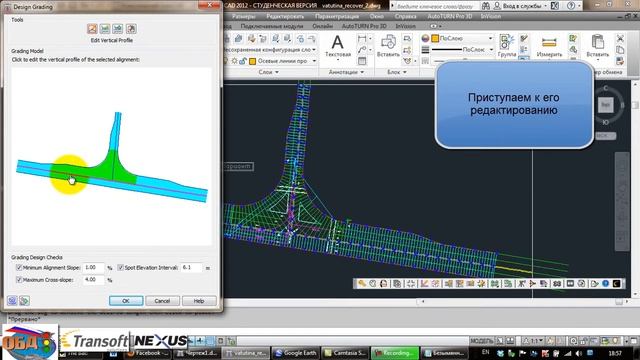Screen dimensions: 640x360
Task: Switch to Онлайн ribbon tab
Action: click(322, 26)
